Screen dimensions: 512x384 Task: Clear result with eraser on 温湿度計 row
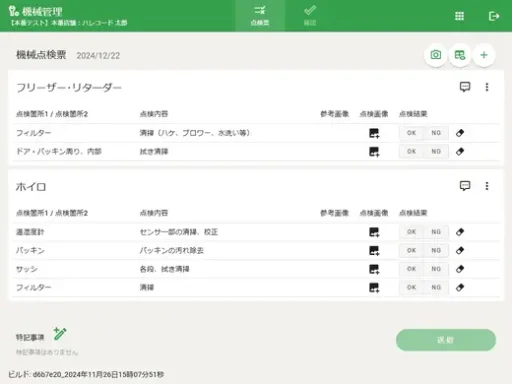(460, 232)
